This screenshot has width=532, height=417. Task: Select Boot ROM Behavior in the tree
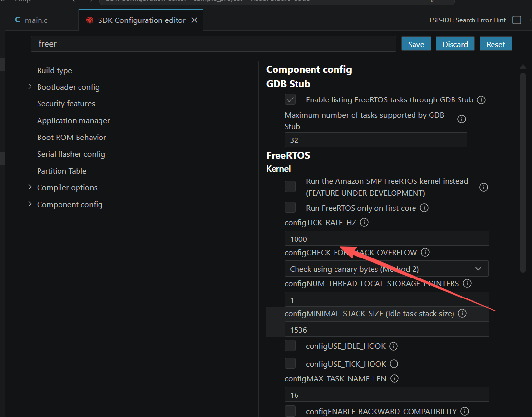click(72, 137)
